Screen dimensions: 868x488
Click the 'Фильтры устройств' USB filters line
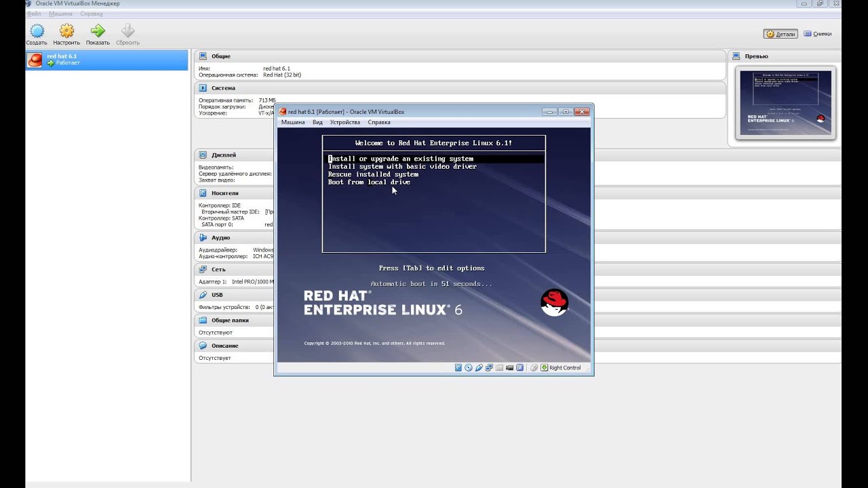236,307
